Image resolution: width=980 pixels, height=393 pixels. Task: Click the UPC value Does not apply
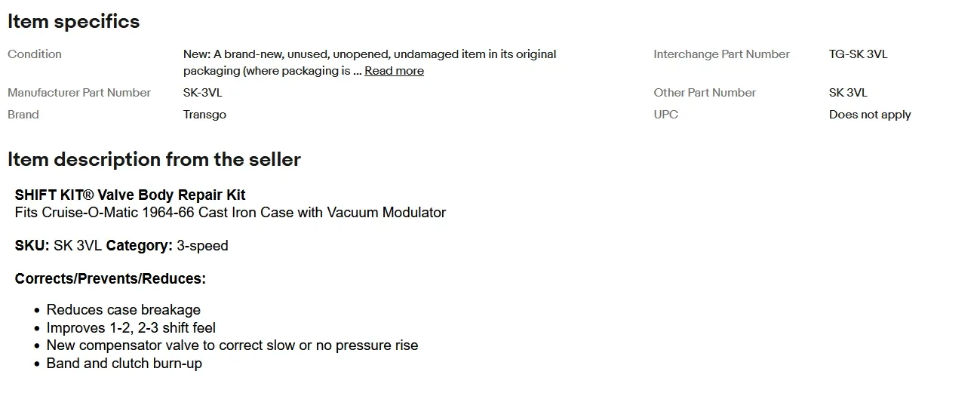[x=870, y=115]
